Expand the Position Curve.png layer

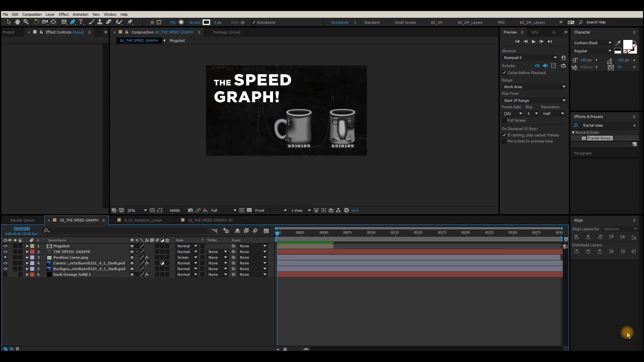27,257
